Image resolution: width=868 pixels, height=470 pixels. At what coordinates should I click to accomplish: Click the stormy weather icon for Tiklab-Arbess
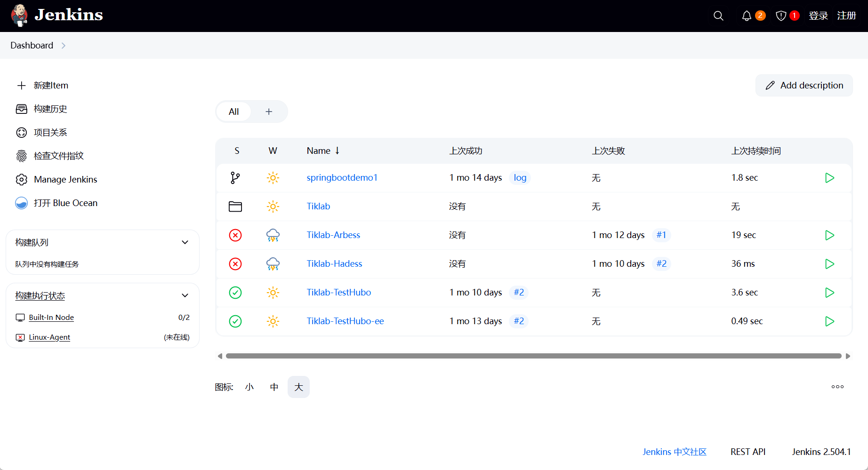pyautogui.click(x=273, y=235)
